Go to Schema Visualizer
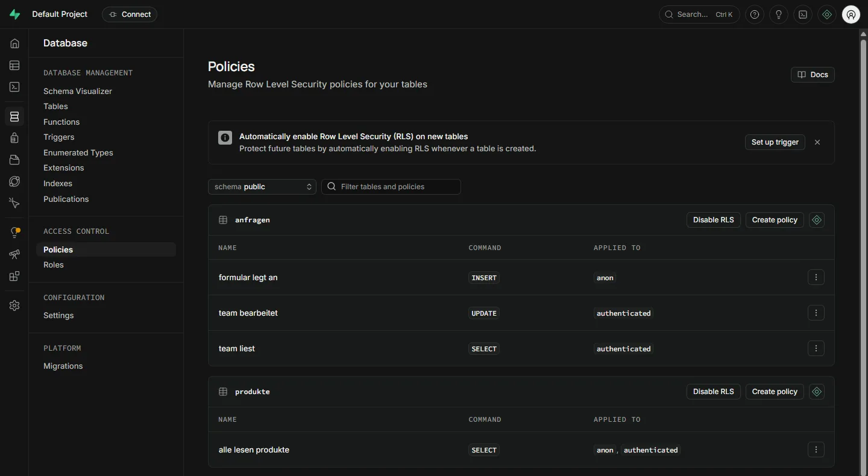The image size is (868, 476). coord(78,91)
